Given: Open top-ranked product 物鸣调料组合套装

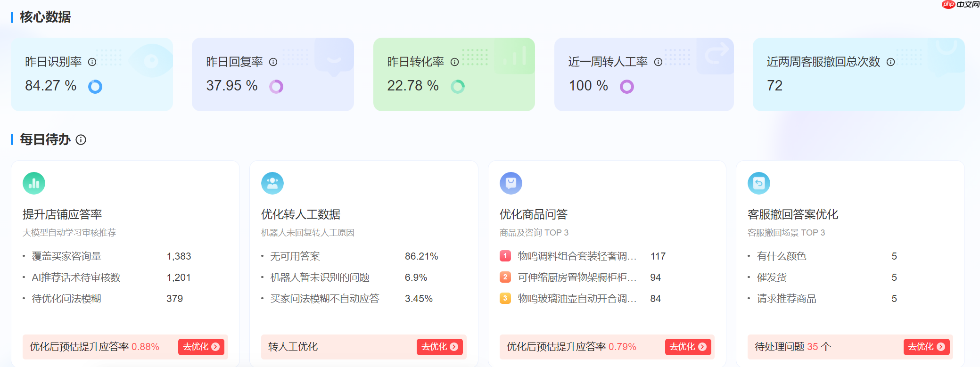Looking at the screenshot, I should coord(577,256).
